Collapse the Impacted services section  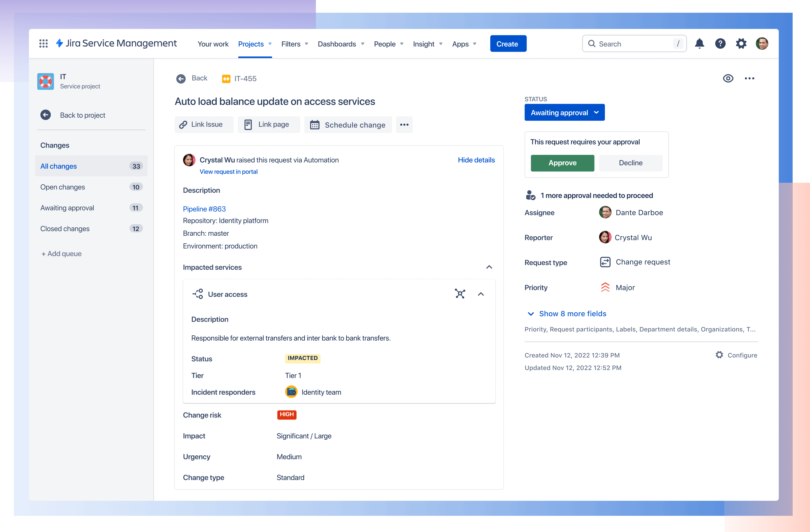tap(489, 267)
